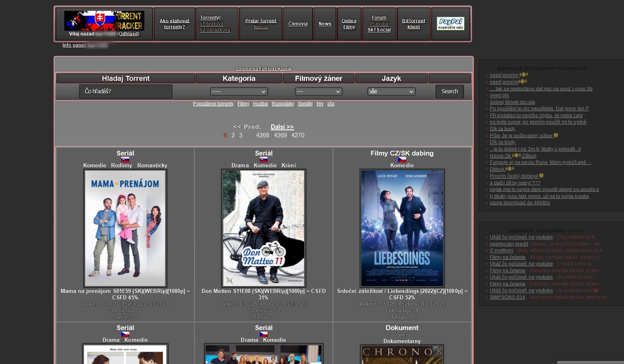Click the Torrent Tracker logo banner

pyautogui.click(x=104, y=21)
